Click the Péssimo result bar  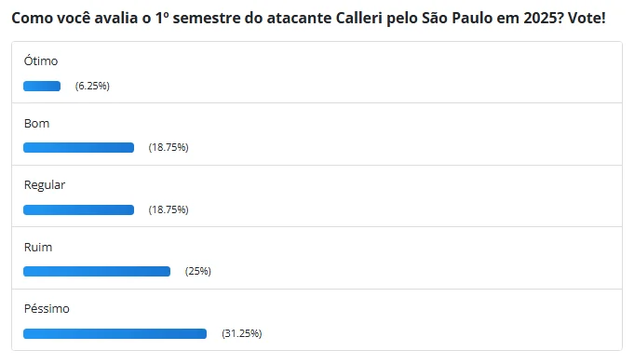tap(115, 333)
